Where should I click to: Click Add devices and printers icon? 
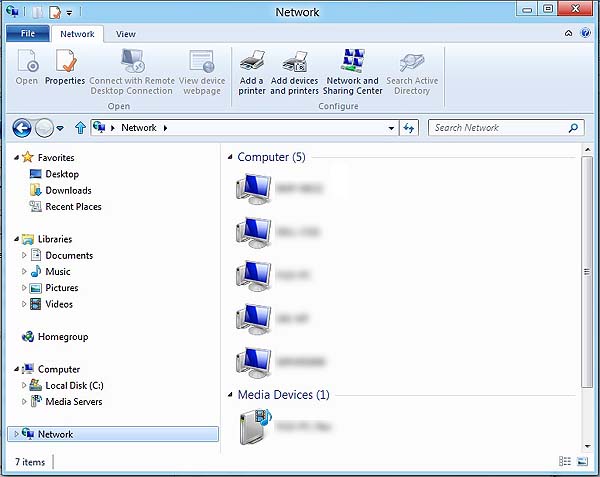294,71
